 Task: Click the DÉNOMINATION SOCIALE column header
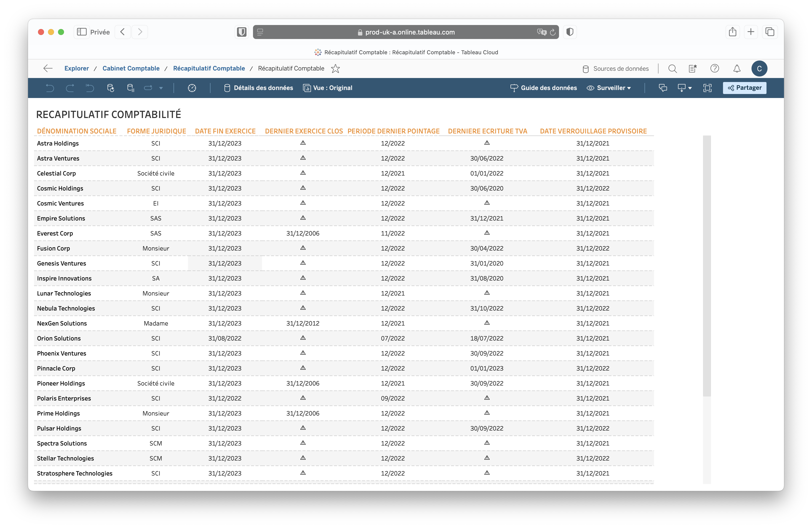(x=77, y=131)
